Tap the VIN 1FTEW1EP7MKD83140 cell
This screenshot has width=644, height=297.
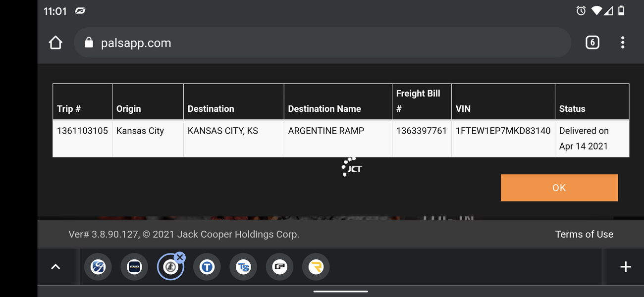coord(503,131)
